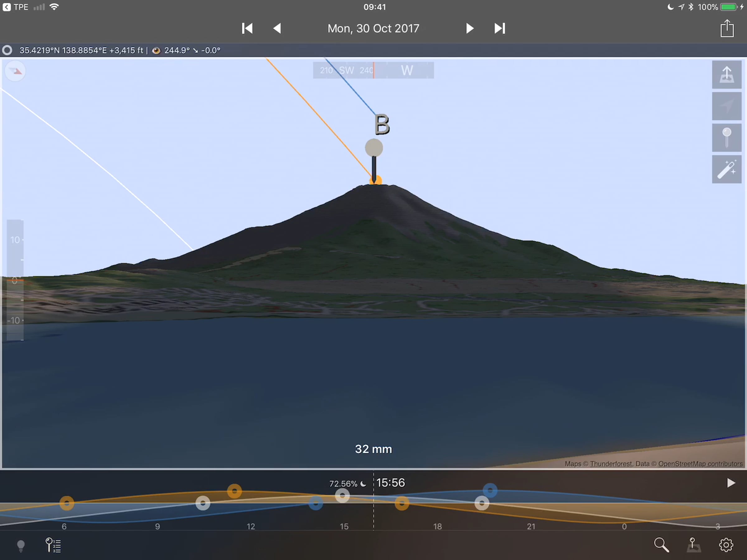Tap the 15:56 time label

(391, 483)
